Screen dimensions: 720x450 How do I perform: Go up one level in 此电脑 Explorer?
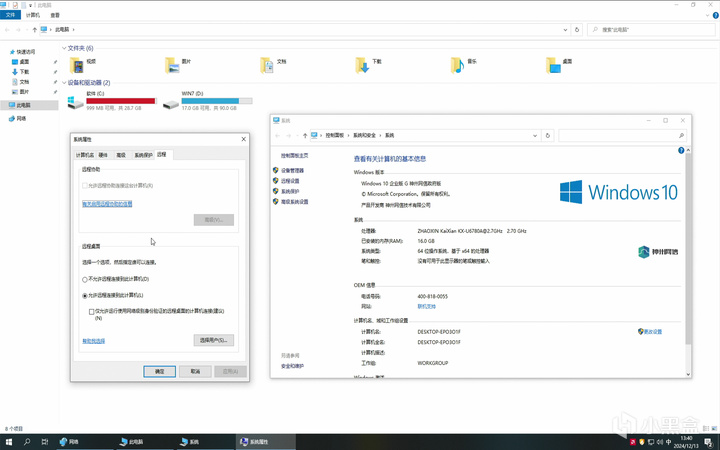click(x=34, y=30)
